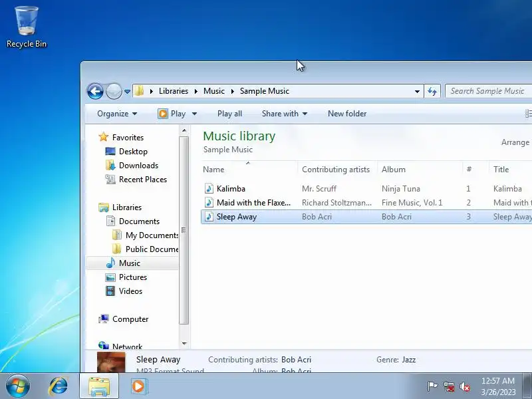
Task: Sort by the Title column header
Action: pyautogui.click(x=511, y=170)
